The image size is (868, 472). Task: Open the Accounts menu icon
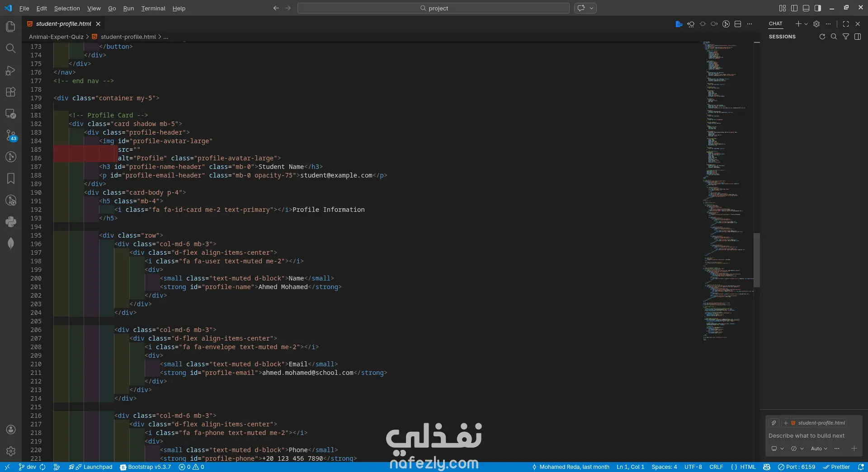pyautogui.click(x=11, y=430)
